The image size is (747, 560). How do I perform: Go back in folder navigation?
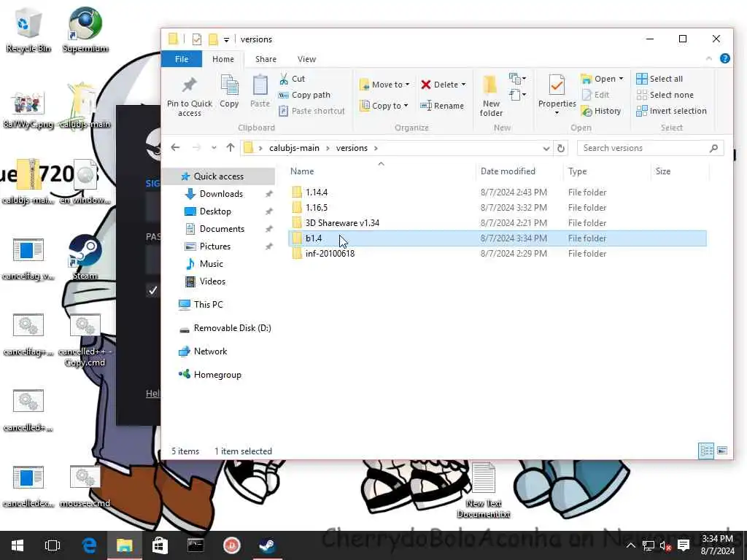[175, 147]
